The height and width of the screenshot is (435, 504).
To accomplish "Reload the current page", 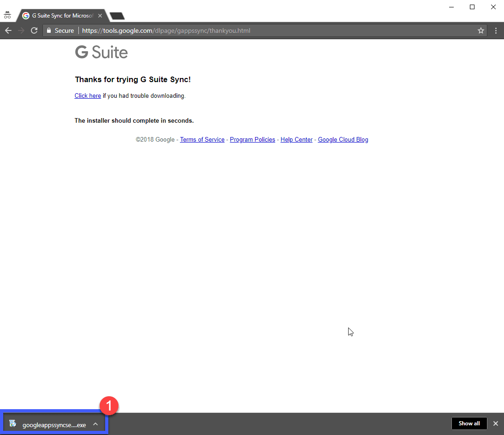I will (34, 30).
